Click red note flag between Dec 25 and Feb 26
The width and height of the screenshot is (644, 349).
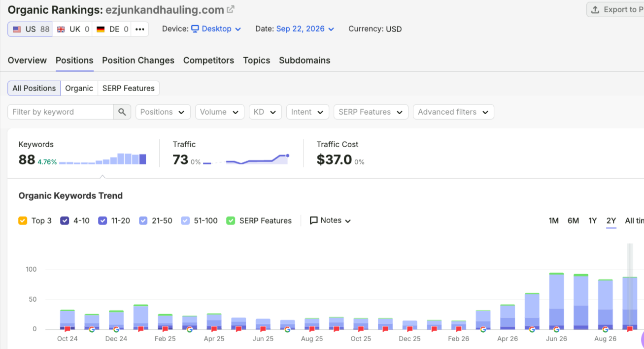click(435, 329)
